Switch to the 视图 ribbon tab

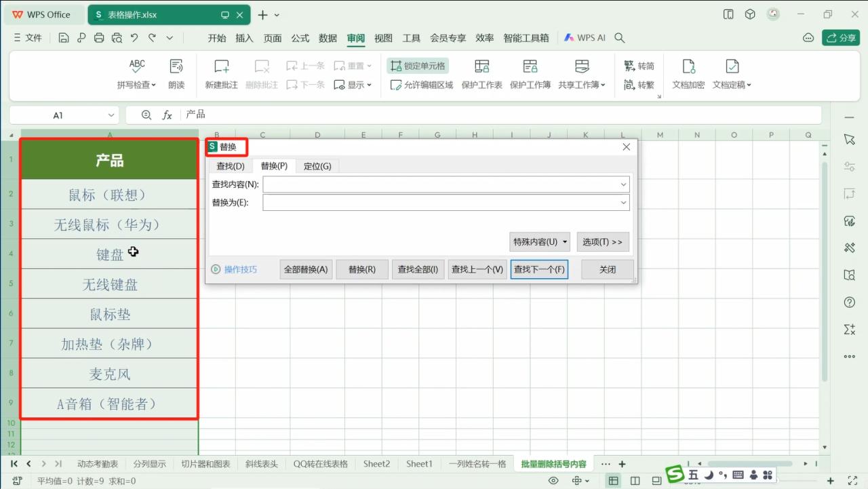(x=384, y=38)
